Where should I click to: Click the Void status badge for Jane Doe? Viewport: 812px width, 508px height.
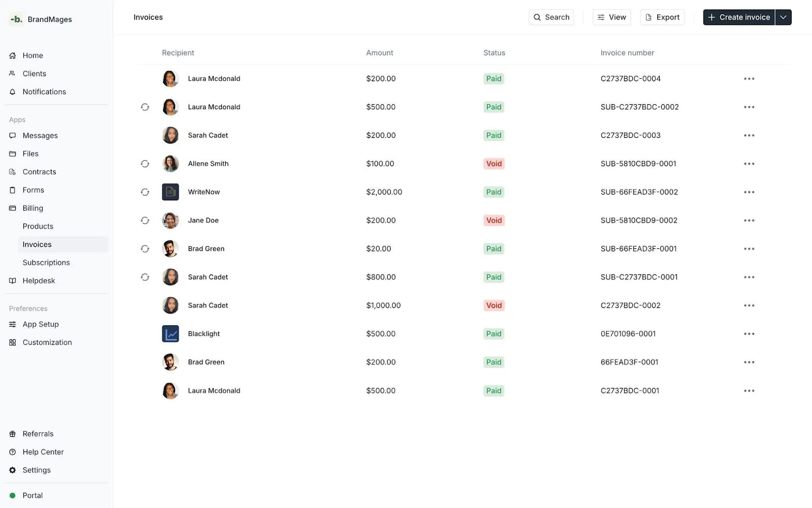(x=494, y=220)
